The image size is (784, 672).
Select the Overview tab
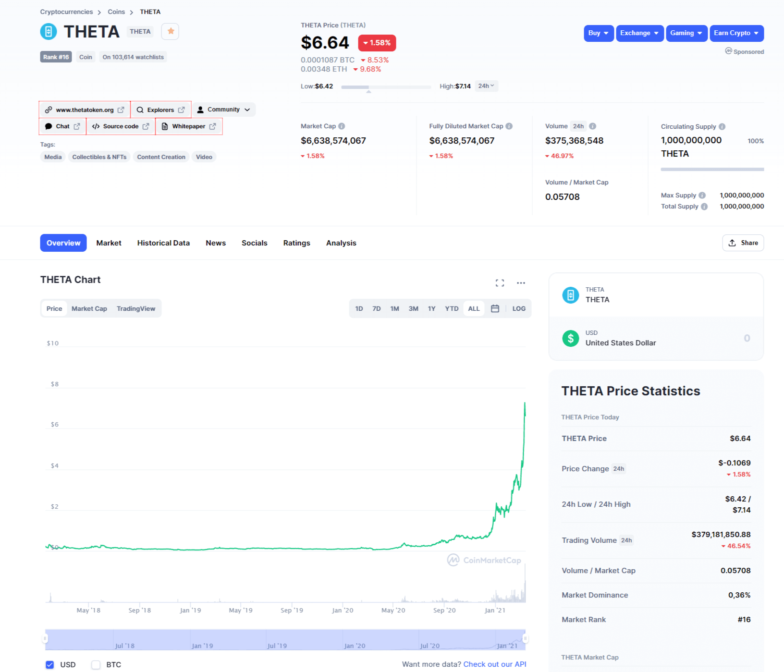tap(63, 243)
